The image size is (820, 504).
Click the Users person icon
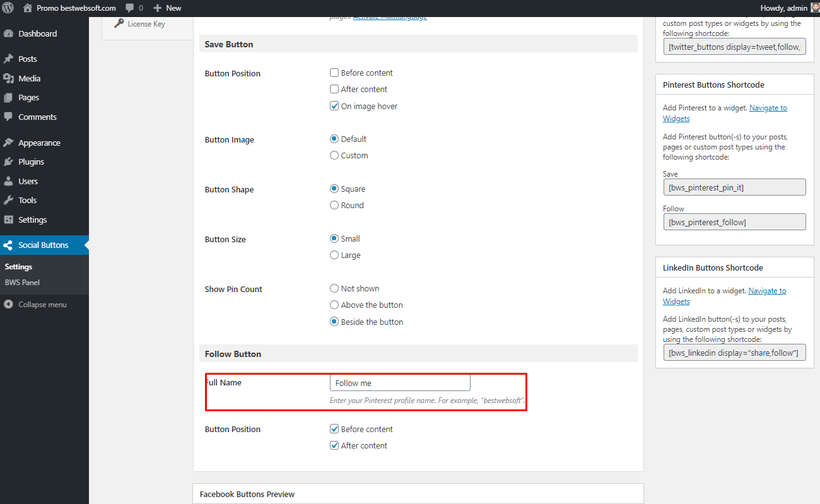[x=8, y=181]
